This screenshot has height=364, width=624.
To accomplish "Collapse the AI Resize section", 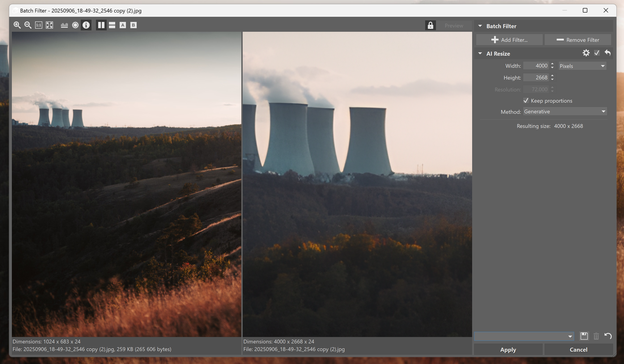I will click(480, 53).
